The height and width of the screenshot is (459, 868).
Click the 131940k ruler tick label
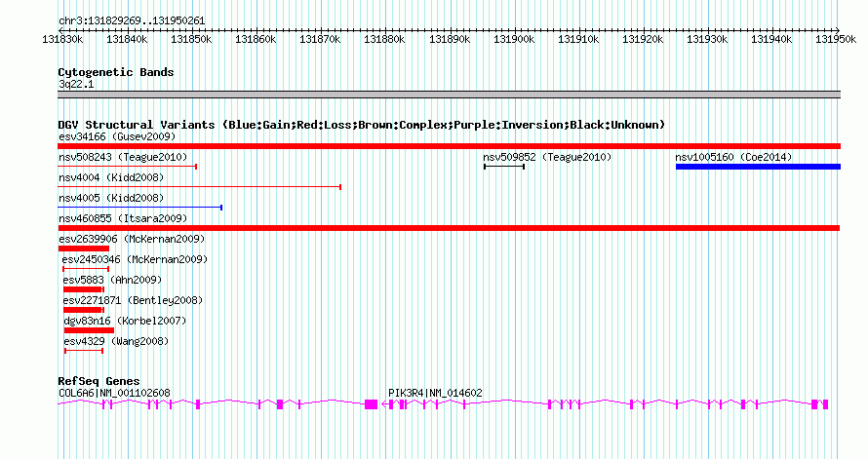[771, 39]
